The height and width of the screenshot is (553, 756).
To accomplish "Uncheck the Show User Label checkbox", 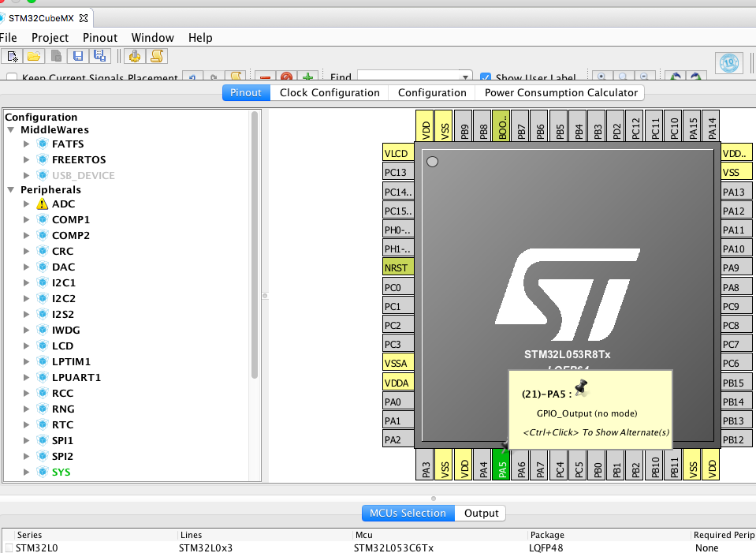I will tap(486, 79).
